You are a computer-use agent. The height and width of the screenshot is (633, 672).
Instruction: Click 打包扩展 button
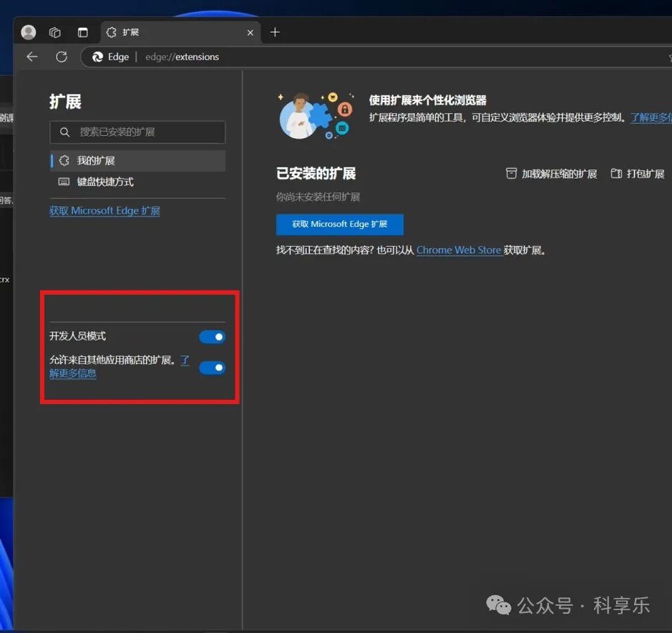point(638,174)
